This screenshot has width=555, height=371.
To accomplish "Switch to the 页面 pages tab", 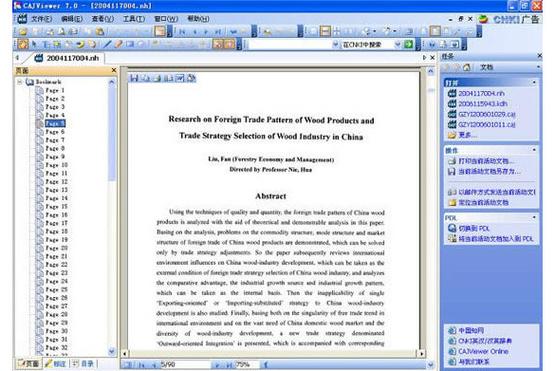I will [28, 364].
